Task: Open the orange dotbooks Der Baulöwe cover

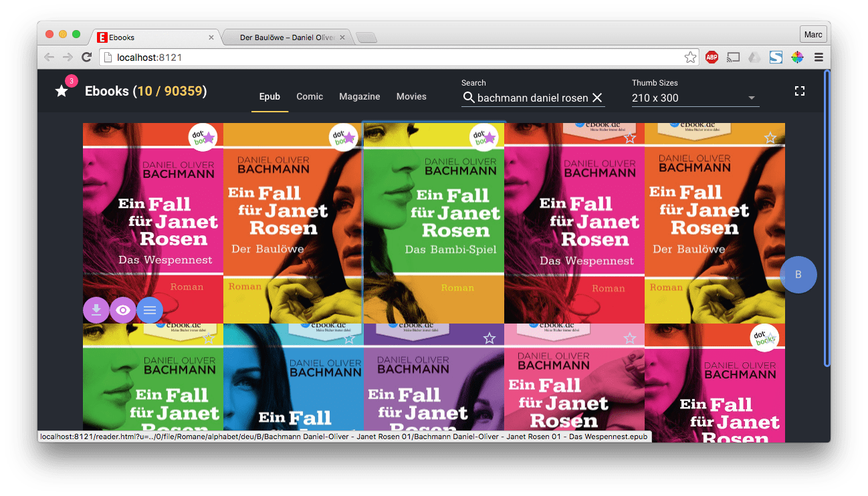Action: coord(294,223)
